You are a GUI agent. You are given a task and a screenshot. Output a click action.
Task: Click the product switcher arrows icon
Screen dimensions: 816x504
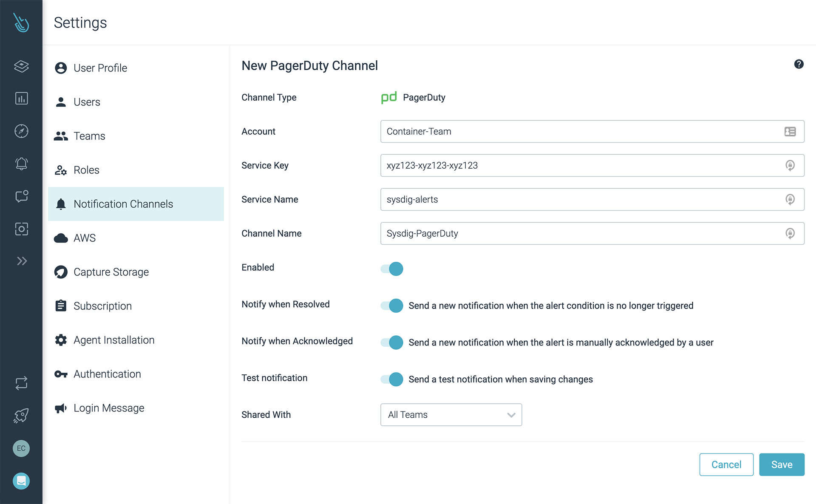(x=21, y=383)
